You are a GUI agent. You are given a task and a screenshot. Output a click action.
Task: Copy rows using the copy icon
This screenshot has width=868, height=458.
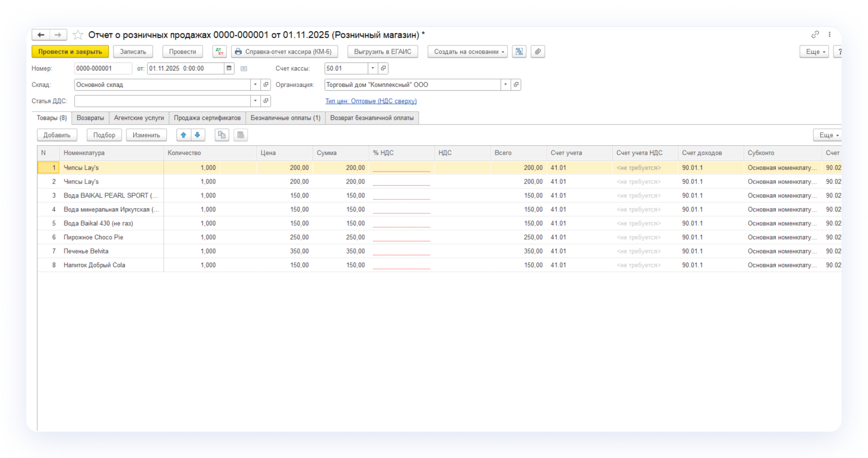222,135
